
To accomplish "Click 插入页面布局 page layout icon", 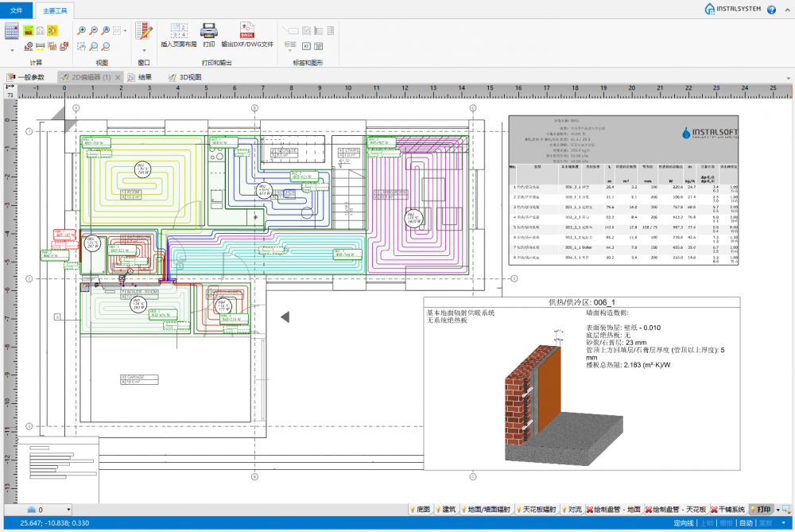I will click(x=178, y=31).
